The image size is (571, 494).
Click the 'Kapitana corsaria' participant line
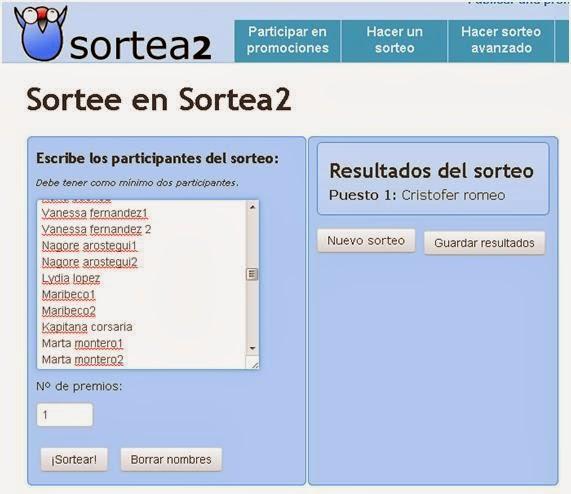coord(87,327)
